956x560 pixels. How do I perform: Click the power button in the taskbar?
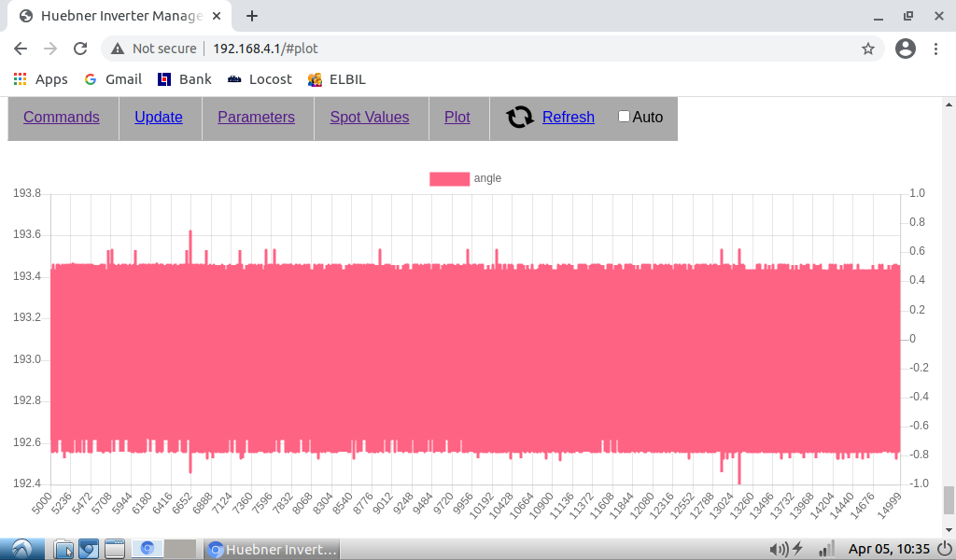pyautogui.click(x=944, y=549)
